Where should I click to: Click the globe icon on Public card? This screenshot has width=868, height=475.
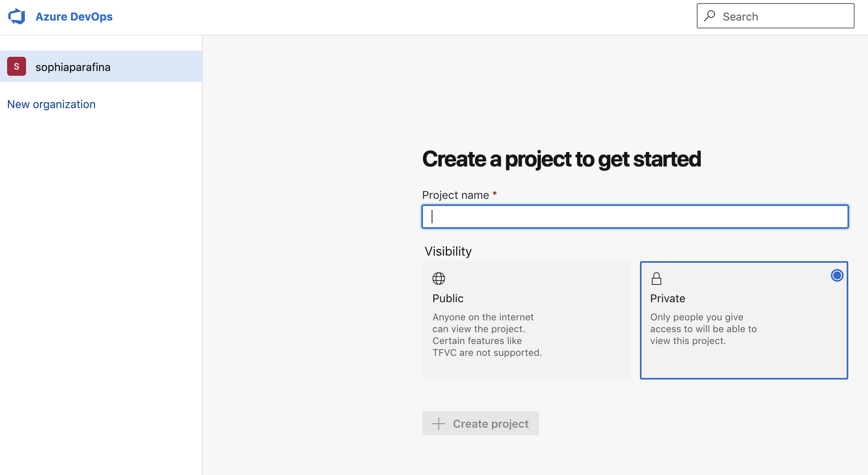439,279
